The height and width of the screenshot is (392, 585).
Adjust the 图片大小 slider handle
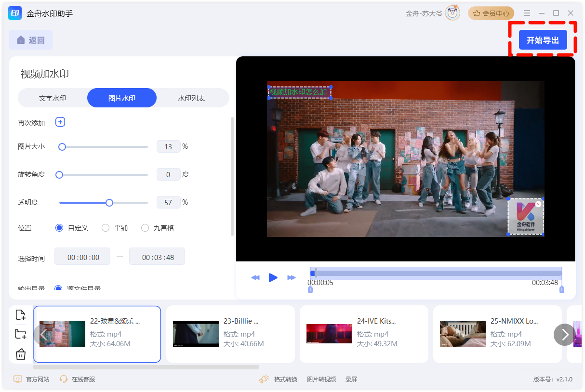click(x=62, y=147)
